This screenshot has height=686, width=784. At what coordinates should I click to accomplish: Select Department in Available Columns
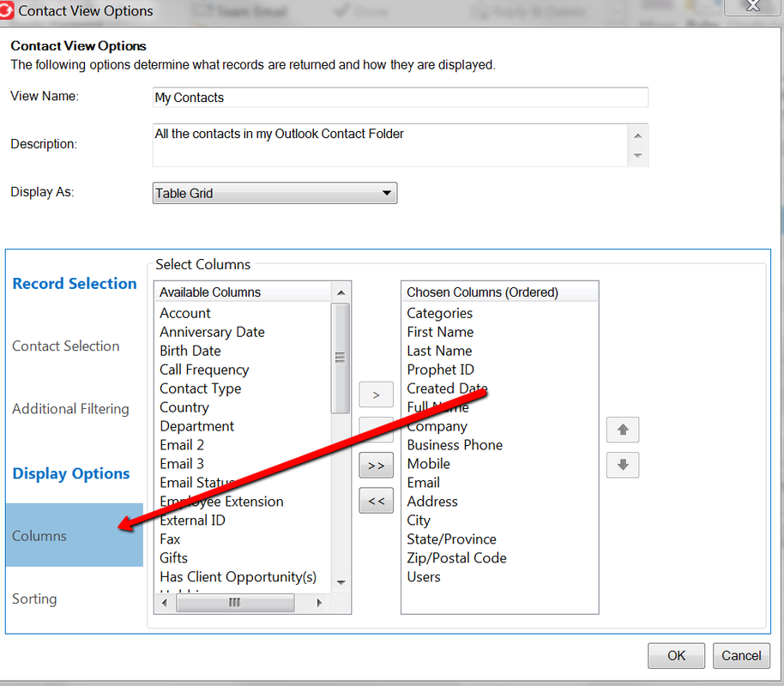coord(196,426)
